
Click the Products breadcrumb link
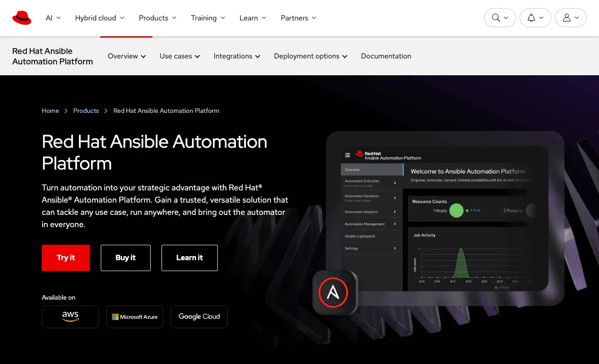86,111
